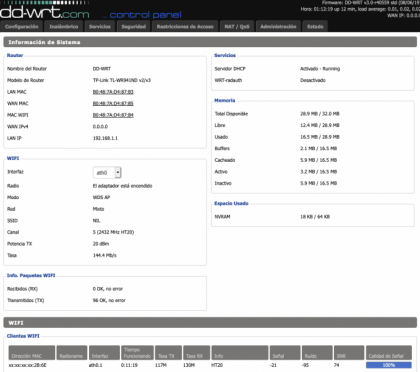Click the WDS AP mode value
The image size is (420, 372).
[x=101, y=197]
